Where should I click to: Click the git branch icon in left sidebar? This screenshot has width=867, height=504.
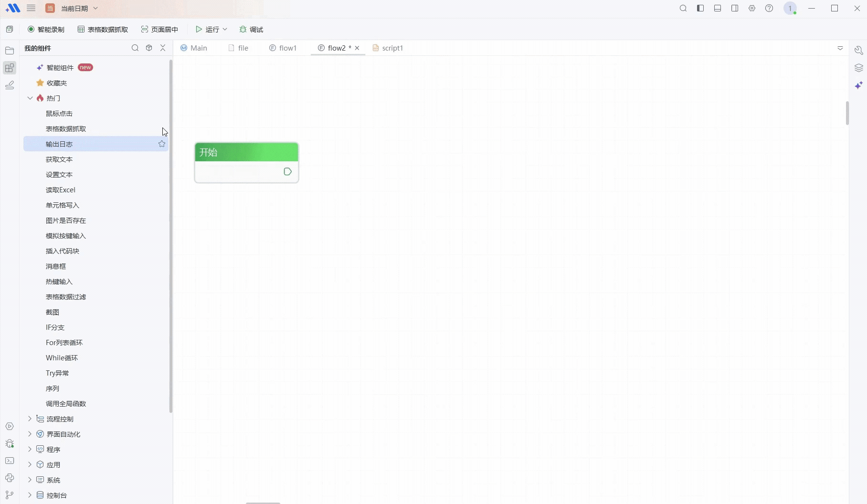point(10,495)
